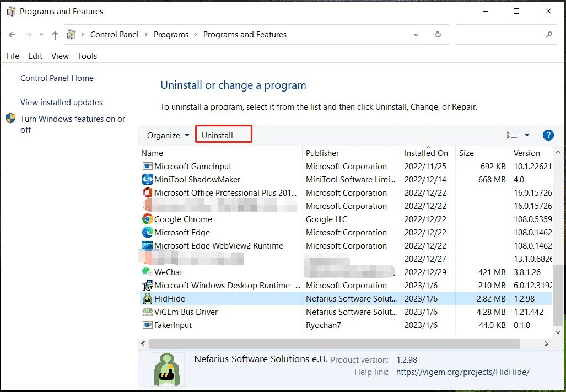
Task: Click the search magnifier icon
Action: (x=549, y=35)
